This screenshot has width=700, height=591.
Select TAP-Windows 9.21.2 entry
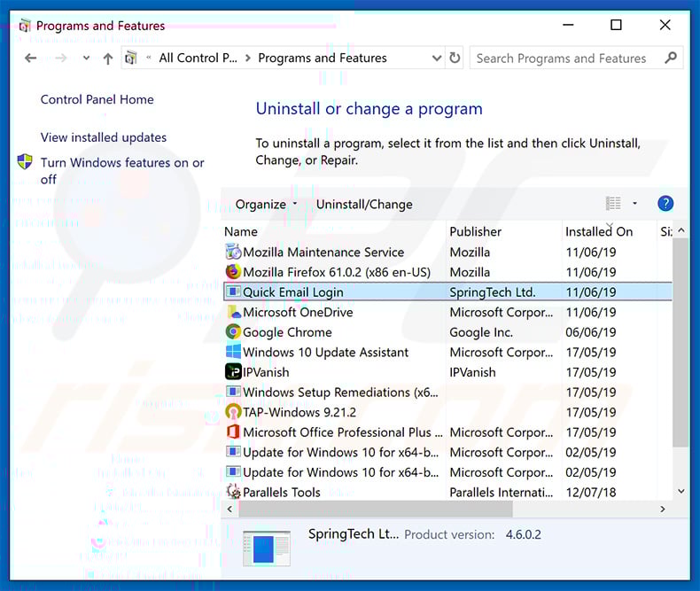pos(299,412)
